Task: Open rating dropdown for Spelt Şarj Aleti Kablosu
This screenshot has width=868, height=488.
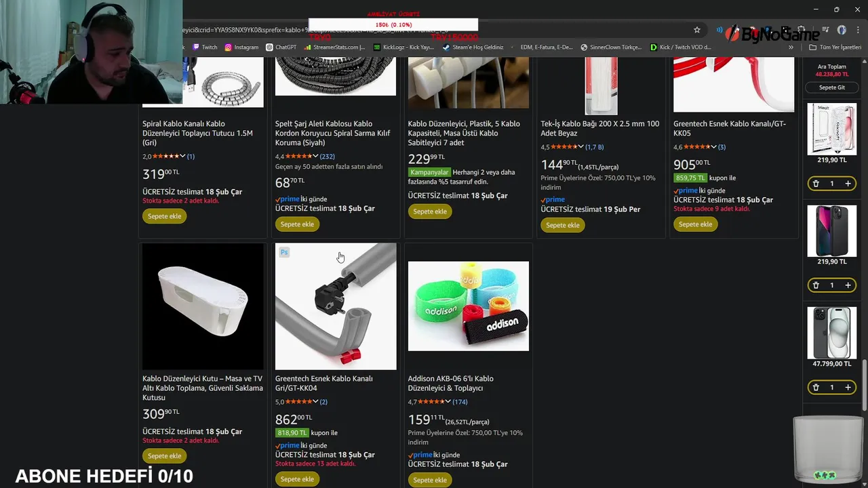Action: pos(315,157)
